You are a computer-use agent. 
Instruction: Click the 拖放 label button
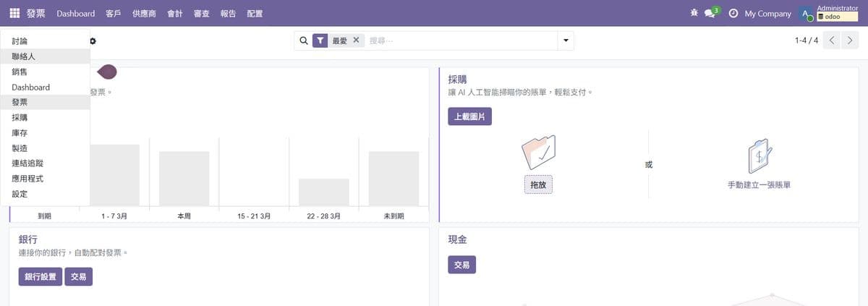pos(538,184)
